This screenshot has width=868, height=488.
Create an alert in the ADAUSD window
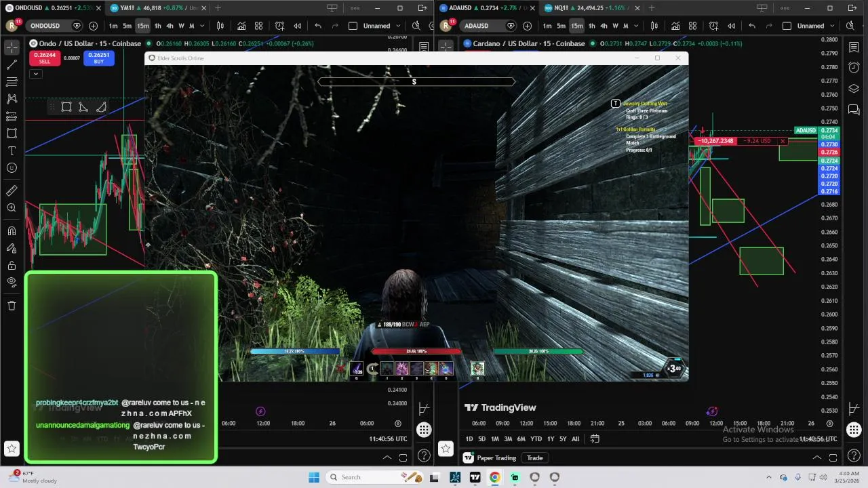[x=713, y=26]
